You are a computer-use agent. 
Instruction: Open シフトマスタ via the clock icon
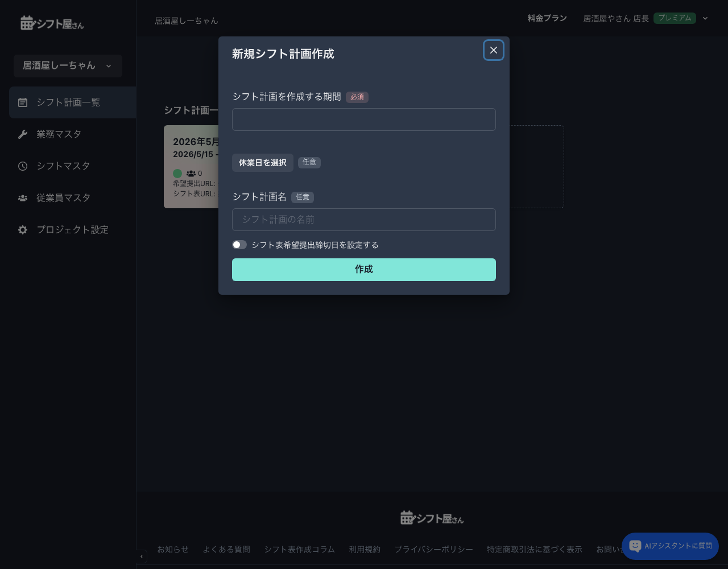[23, 166]
